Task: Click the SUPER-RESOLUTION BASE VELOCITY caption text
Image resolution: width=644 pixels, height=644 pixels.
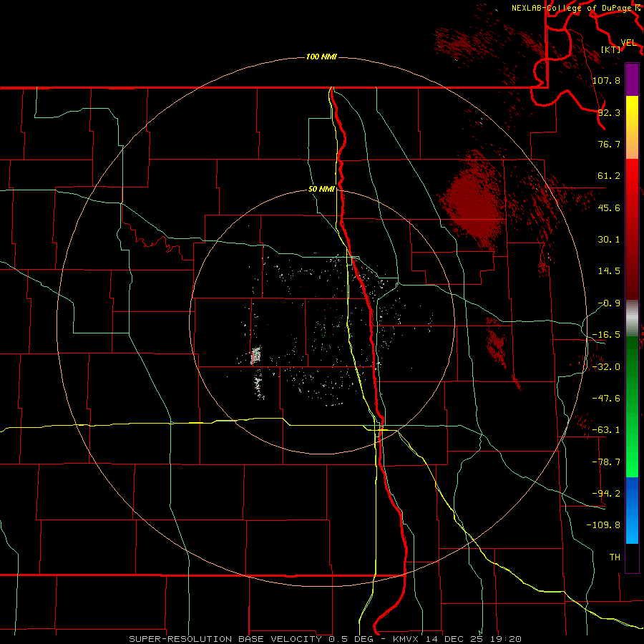Action: 225,639
